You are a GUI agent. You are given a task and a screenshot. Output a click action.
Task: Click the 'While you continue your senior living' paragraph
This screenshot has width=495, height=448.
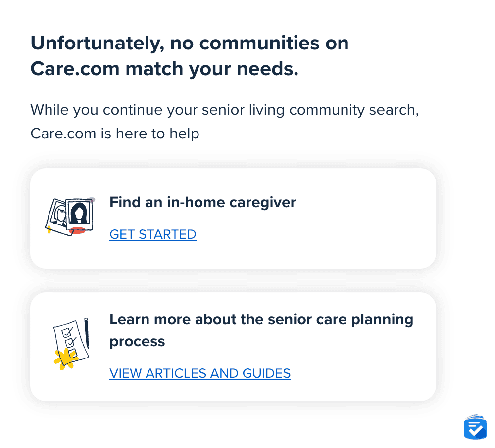coord(225,110)
